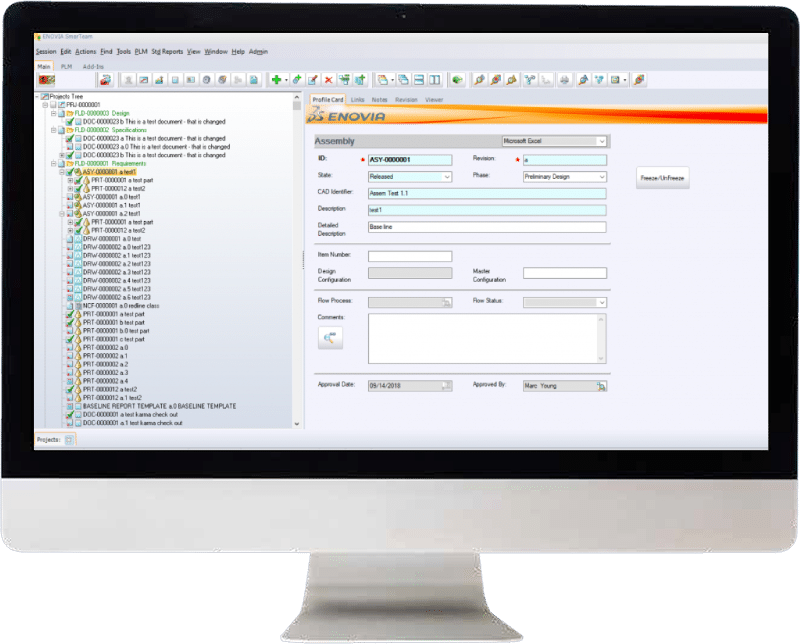The width and height of the screenshot is (800, 644).
Task: Toggle checkbox for FLD-0000001 Requirements folder
Action: pos(61,163)
